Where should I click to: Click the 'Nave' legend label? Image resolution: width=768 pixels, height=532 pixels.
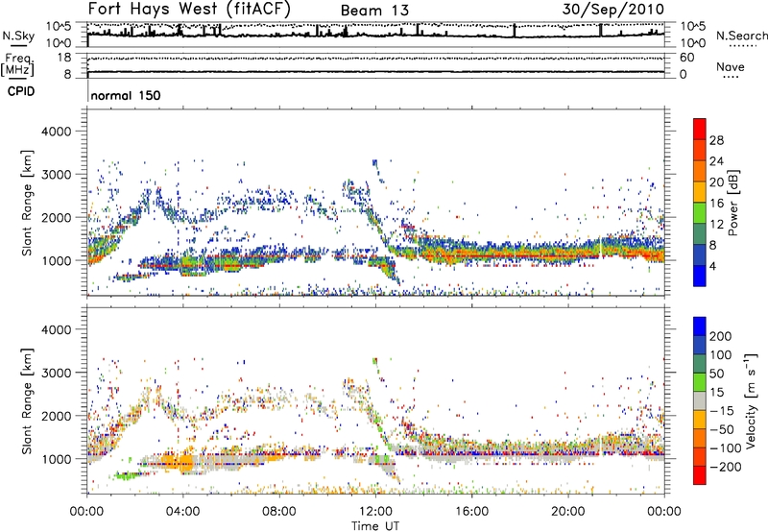[730, 66]
